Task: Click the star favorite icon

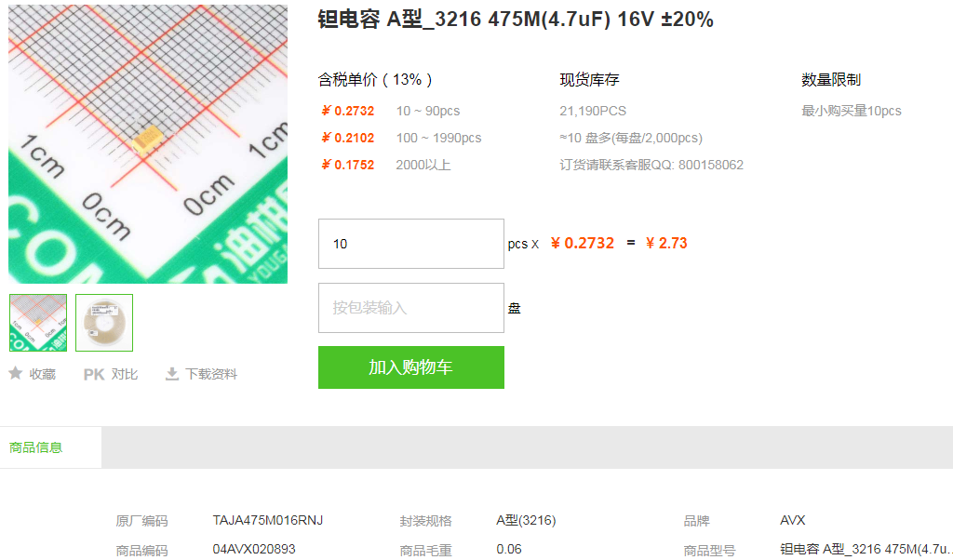Action: click(15, 374)
